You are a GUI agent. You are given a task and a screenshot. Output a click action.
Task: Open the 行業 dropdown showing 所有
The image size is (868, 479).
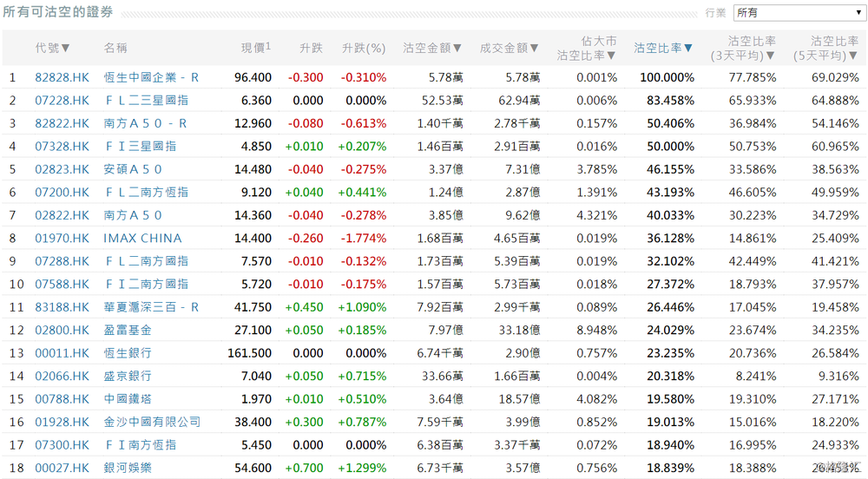(799, 12)
